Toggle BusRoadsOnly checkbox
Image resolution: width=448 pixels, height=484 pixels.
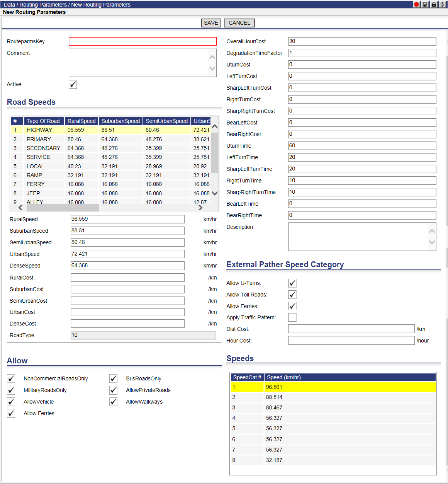[x=113, y=378]
